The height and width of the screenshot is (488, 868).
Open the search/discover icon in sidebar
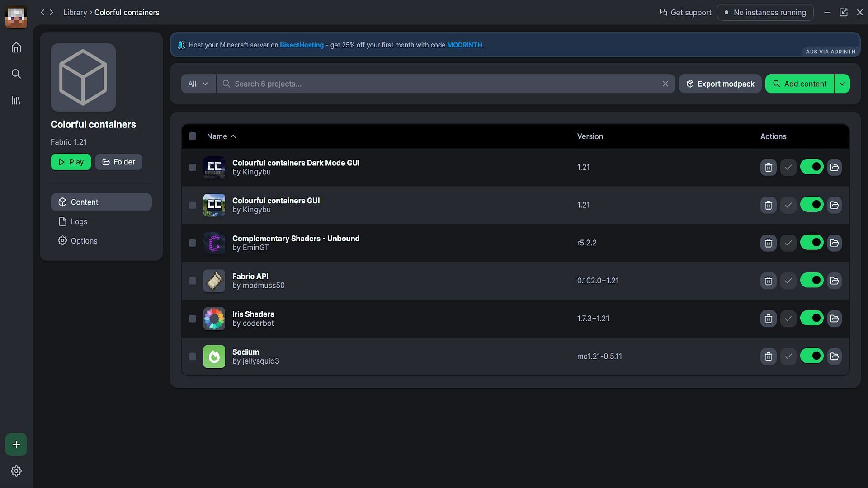16,74
